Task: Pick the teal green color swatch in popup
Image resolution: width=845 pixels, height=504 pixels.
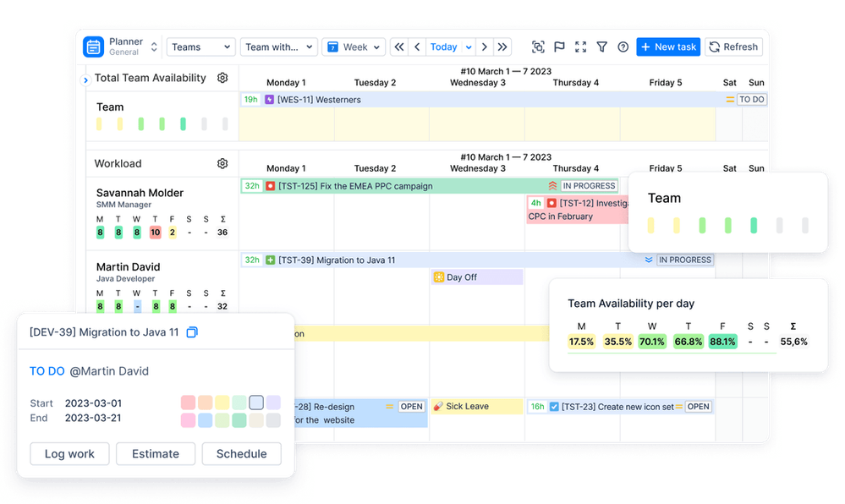Action: (239, 420)
